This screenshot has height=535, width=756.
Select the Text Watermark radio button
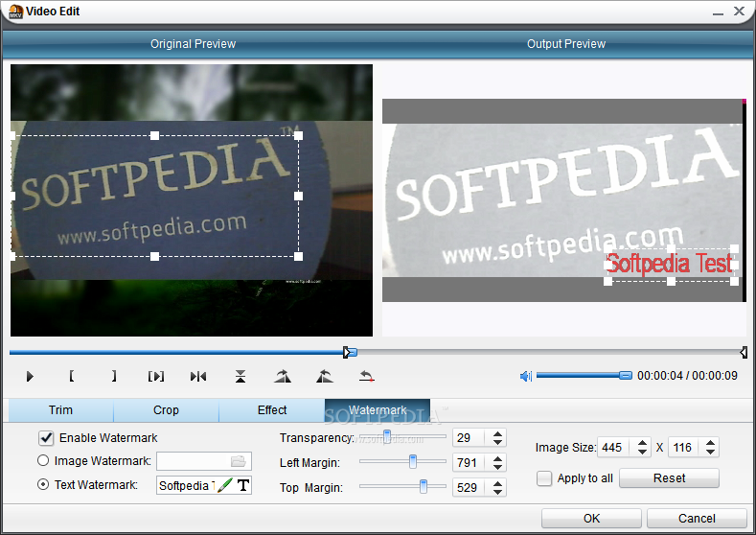click(x=43, y=484)
